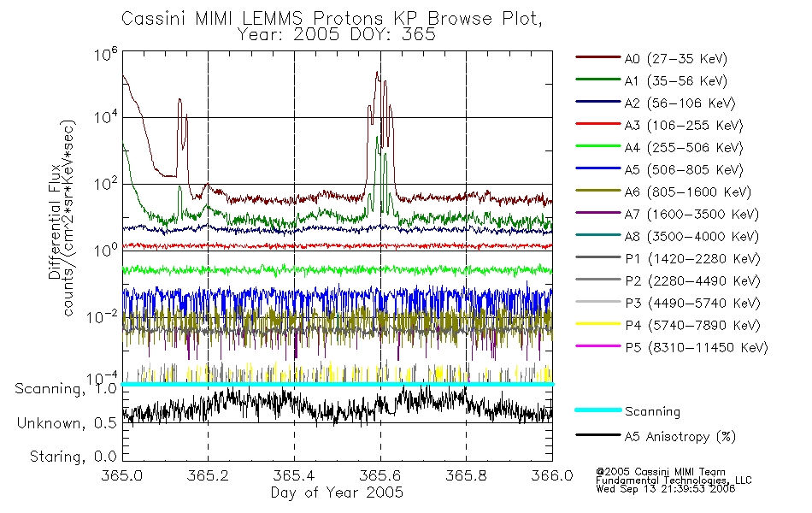Click the teal A8 legend line
Image resolution: width=812 pixels, height=513 pixels.
[x=598, y=235]
